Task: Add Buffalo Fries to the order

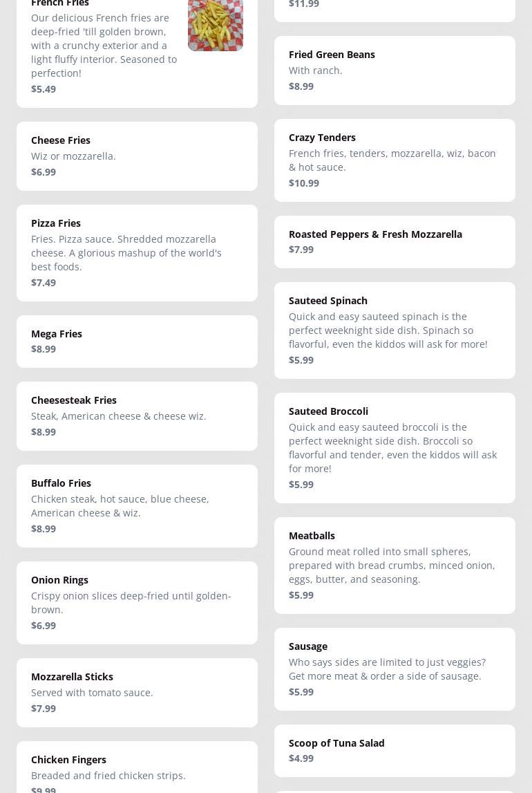Action: point(137,506)
